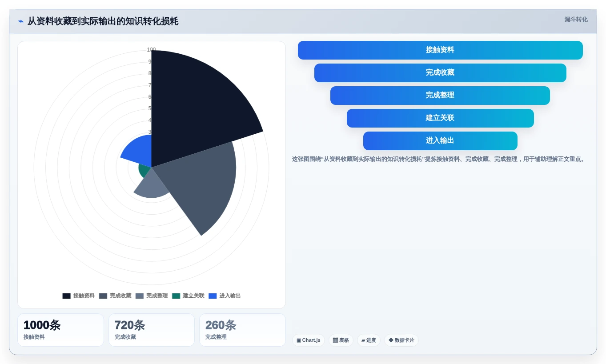This screenshot has height=364, width=606.
Task: Click 接触资料 legend label
Action: 84,296
